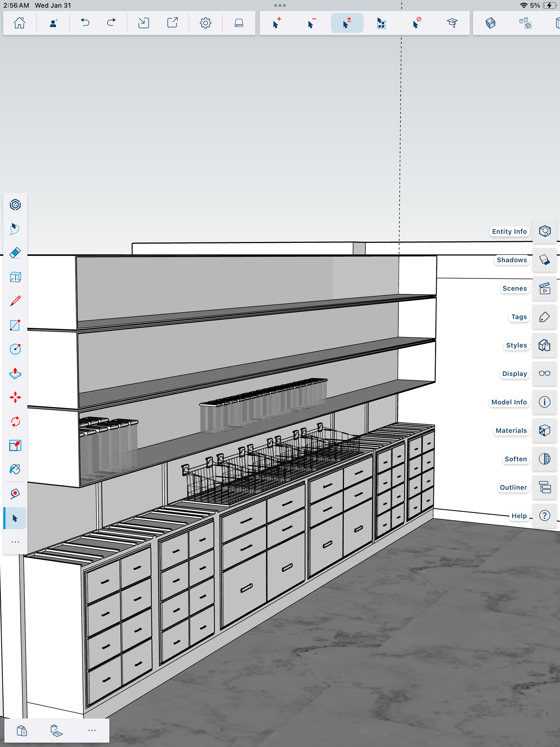Viewport: 560px width, 747px height.
Task: Expand bottom clipboard bar ellipsis
Action: click(x=92, y=730)
